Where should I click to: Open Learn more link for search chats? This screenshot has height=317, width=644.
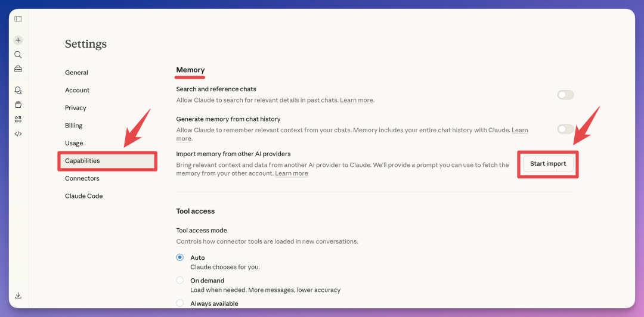click(357, 100)
